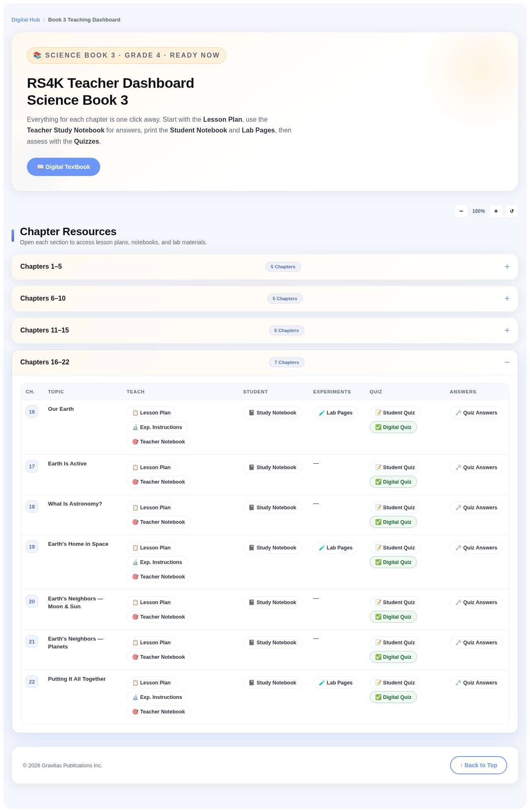Open Lesson Plan for What Is Astronomy?
This screenshot has width=530, height=812.
click(x=151, y=508)
